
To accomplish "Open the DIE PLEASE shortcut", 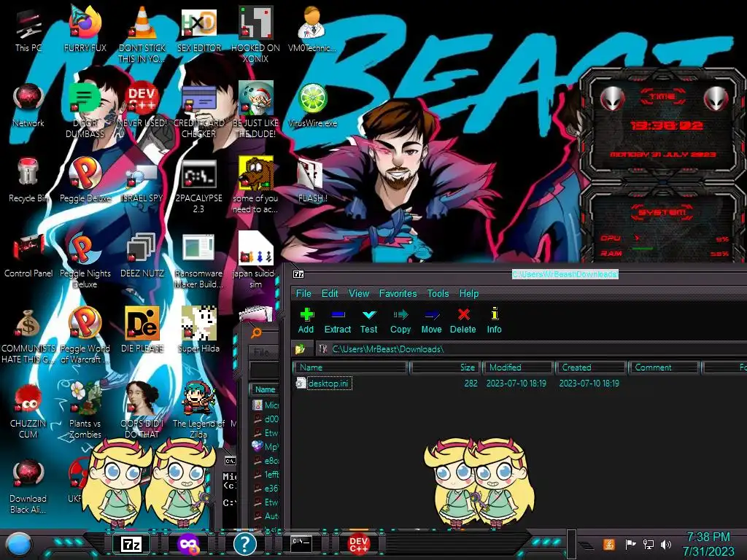I will coord(142,330).
